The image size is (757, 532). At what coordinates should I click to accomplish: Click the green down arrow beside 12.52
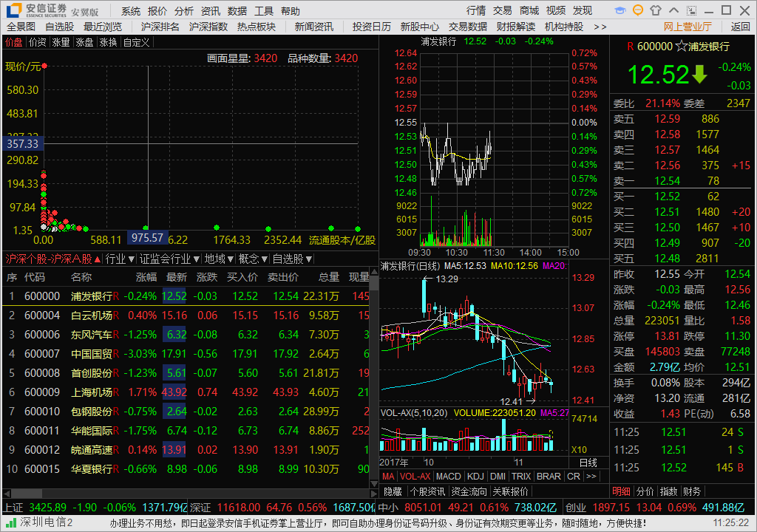coord(699,75)
